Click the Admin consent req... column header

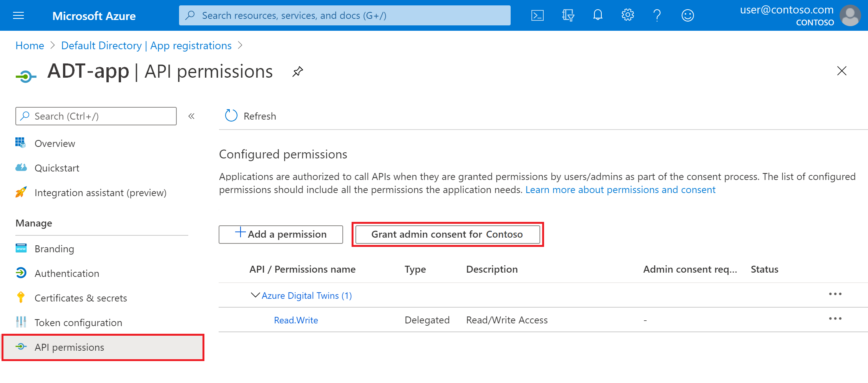pyautogui.click(x=690, y=269)
